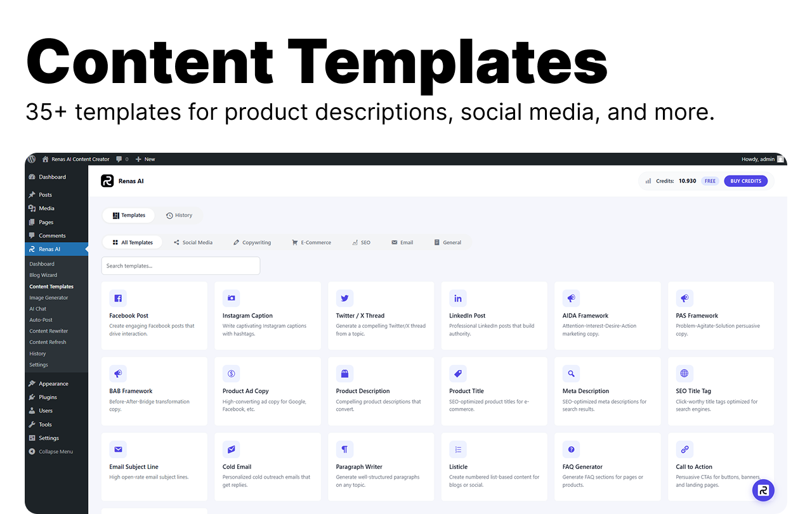812x514 pixels.
Task: Select the AIDA Framework megaphone icon
Action: [x=571, y=298]
